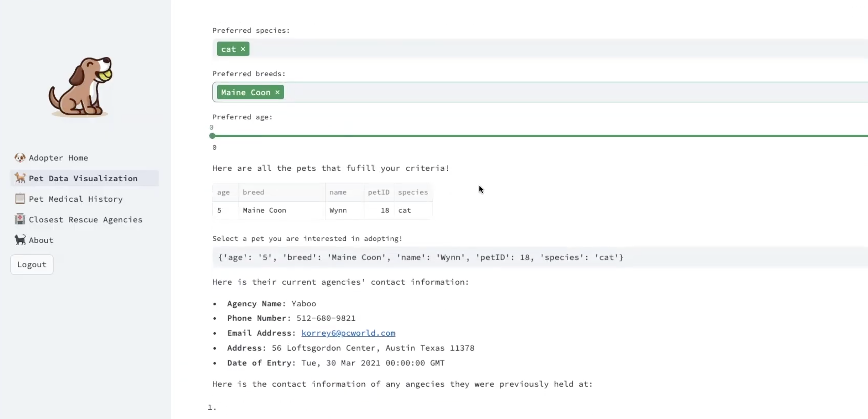Click the petID column header
Viewport: 868px width, 419px height.
pyautogui.click(x=378, y=192)
